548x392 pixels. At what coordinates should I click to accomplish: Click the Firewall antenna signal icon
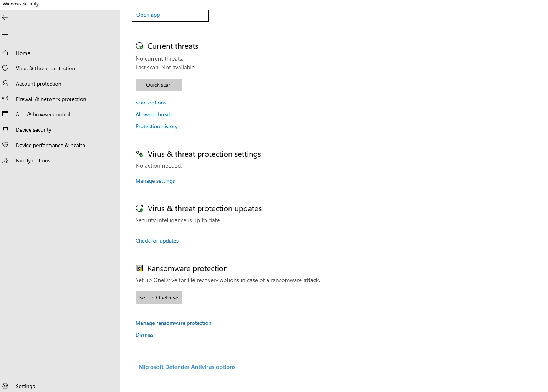coord(5,99)
